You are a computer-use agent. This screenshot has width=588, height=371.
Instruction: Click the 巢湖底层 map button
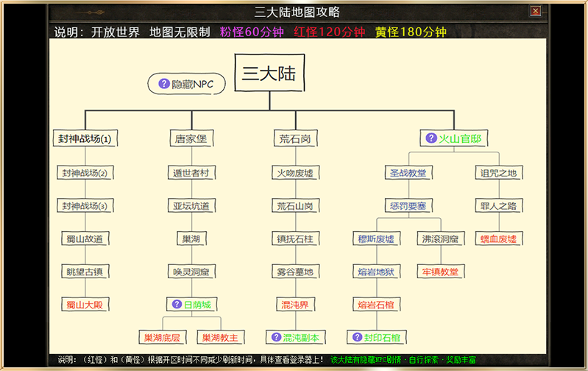tap(163, 337)
